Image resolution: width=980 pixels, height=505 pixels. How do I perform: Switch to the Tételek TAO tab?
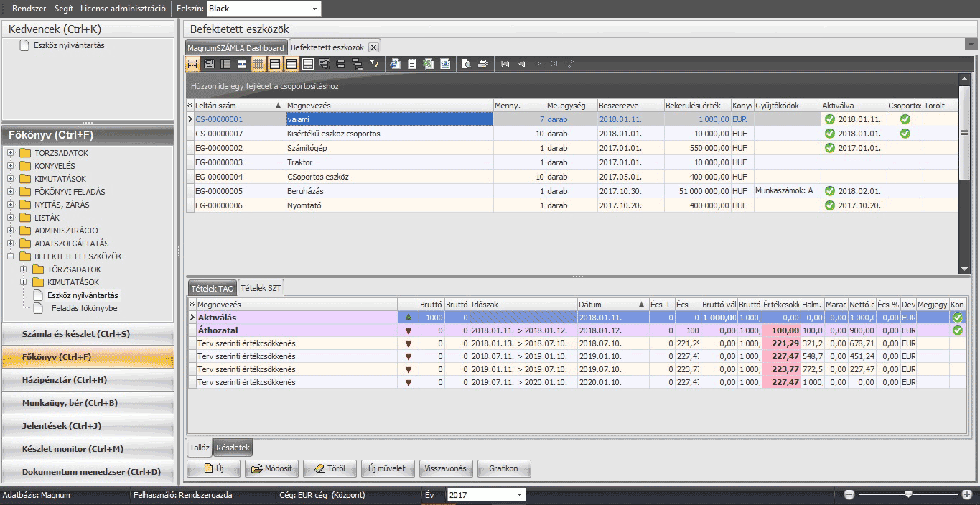coord(212,288)
